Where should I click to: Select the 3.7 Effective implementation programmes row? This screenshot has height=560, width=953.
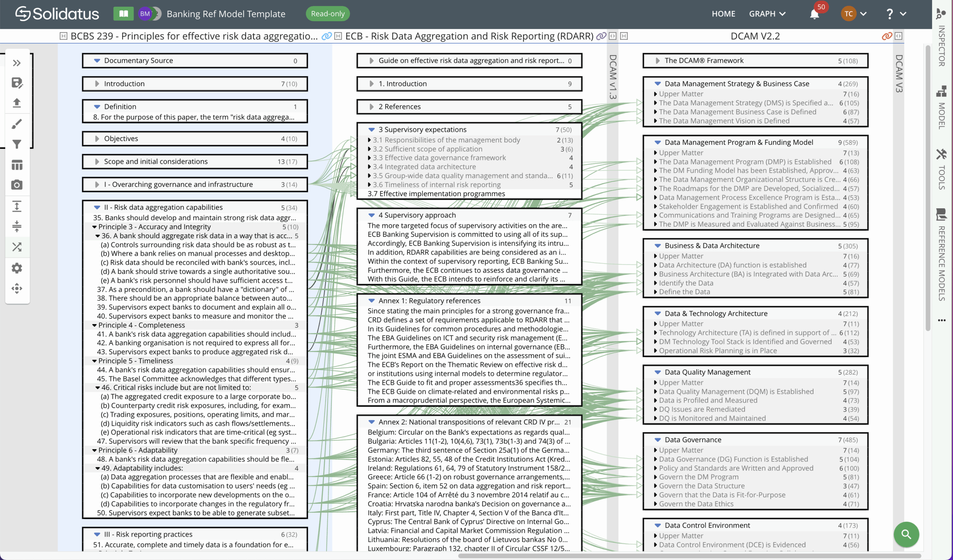(x=469, y=193)
